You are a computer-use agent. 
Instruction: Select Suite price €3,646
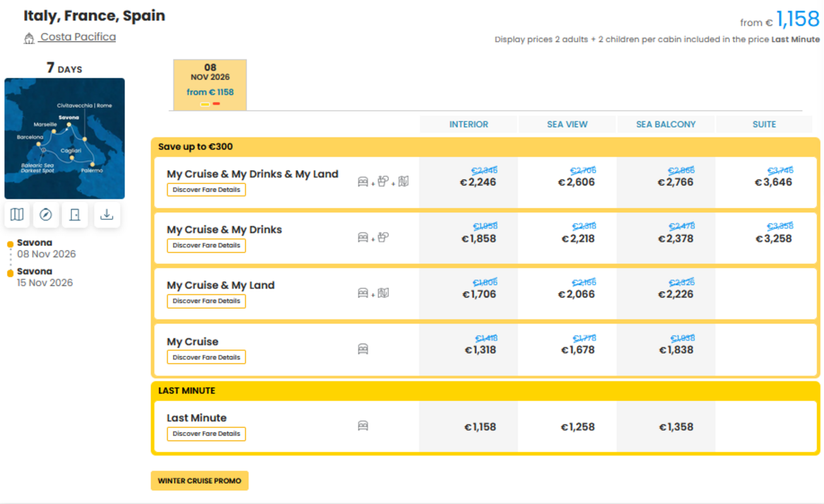click(x=774, y=182)
